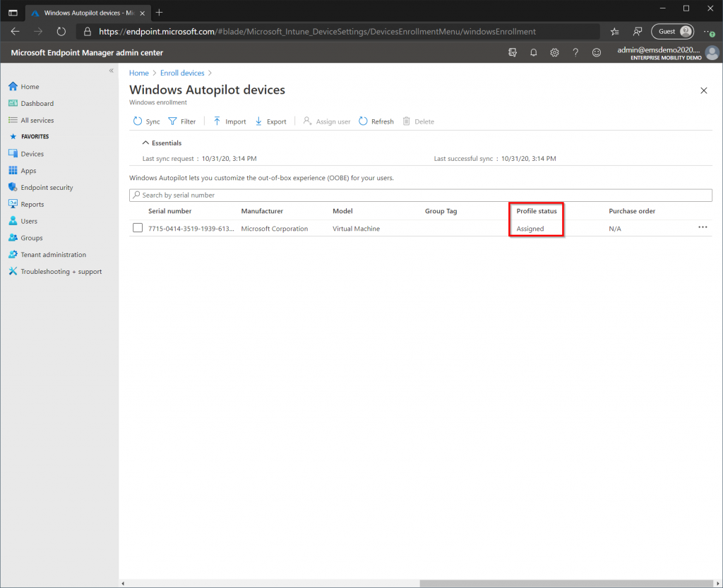
Task: Focus the Search by serial number field
Action: coord(421,195)
